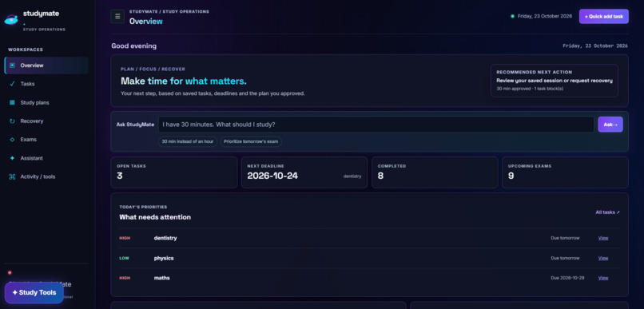Image resolution: width=644 pixels, height=309 pixels.
Task: Click the 2026-10-24 deadline value
Action: tap(272, 176)
